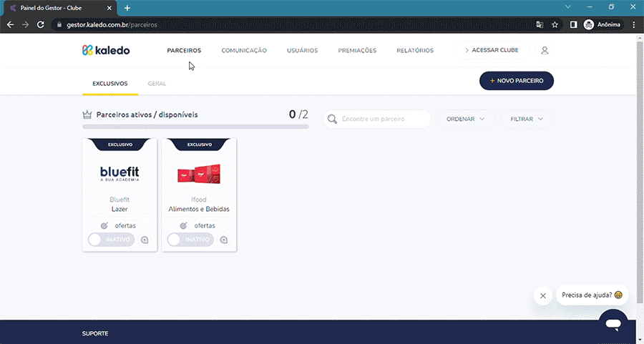
Task: Click the 'Encontre um parceiro' search field
Action: (x=383, y=119)
